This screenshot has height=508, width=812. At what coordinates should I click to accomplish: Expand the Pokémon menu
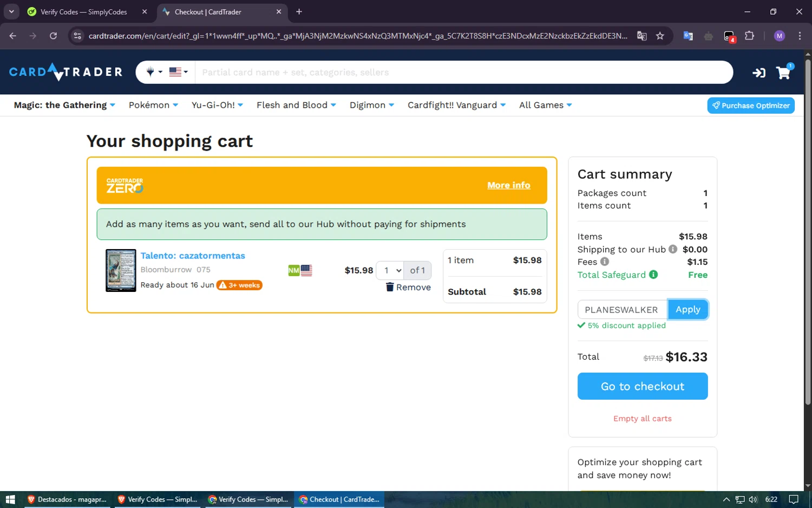[153, 105]
